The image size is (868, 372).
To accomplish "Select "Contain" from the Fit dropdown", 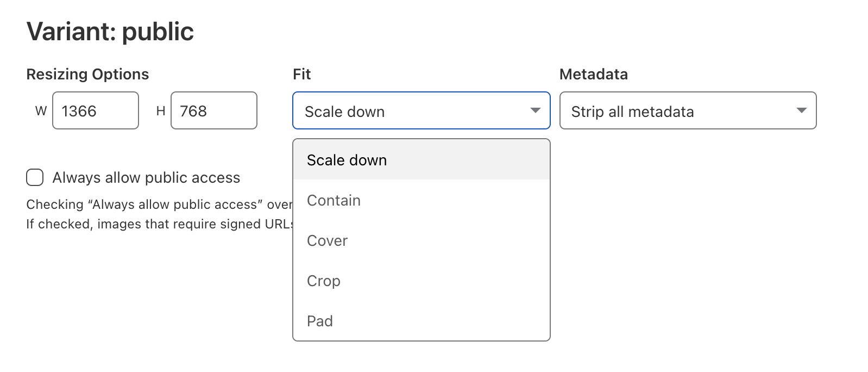I will pyautogui.click(x=334, y=200).
